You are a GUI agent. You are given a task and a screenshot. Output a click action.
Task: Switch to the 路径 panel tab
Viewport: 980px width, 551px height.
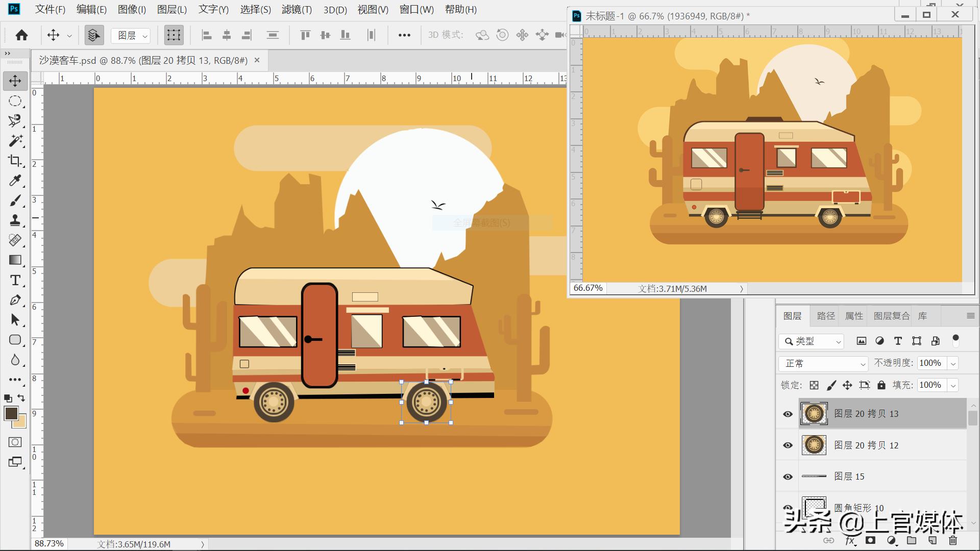coord(825,316)
